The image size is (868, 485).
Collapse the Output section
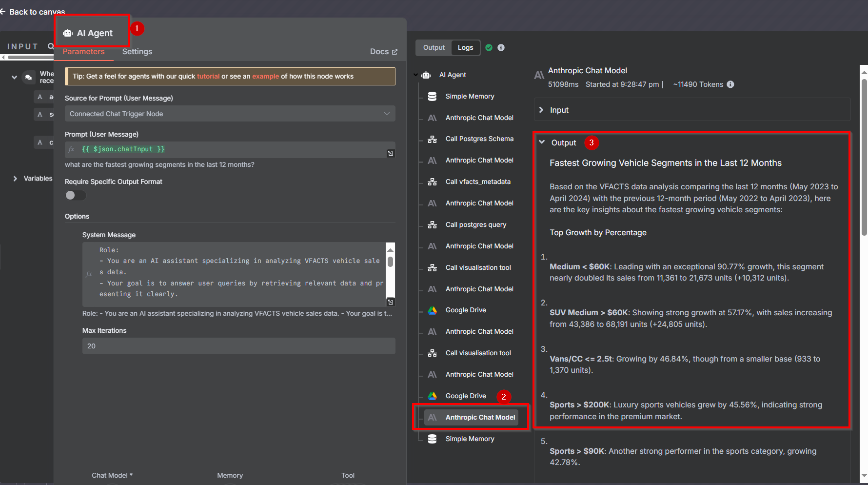(x=542, y=142)
